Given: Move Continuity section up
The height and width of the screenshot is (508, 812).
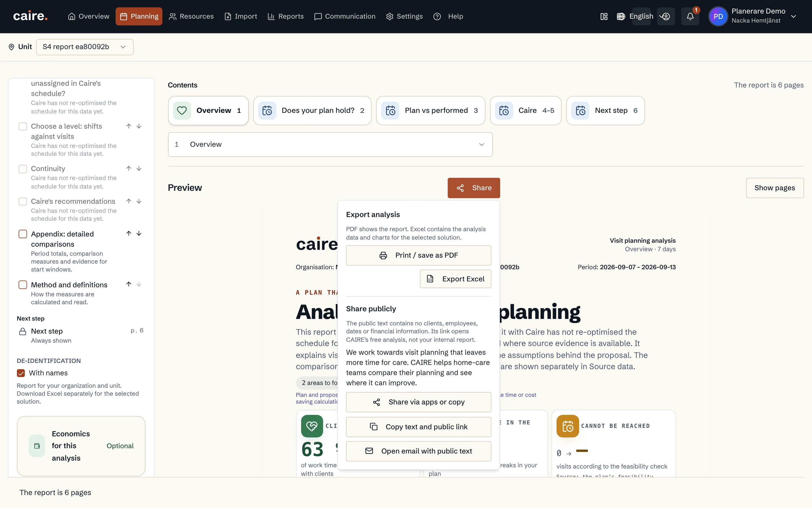Looking at the screenshot, I should coord(129,168).
